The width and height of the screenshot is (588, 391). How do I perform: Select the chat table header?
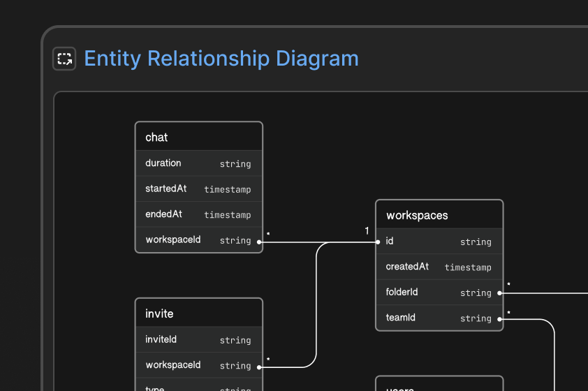pyautogui.click(x=199, y=136)
